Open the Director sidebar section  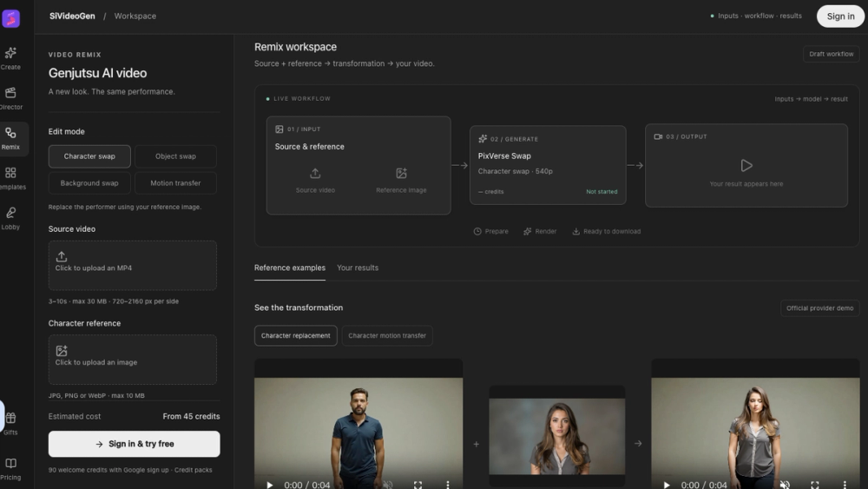10,98
